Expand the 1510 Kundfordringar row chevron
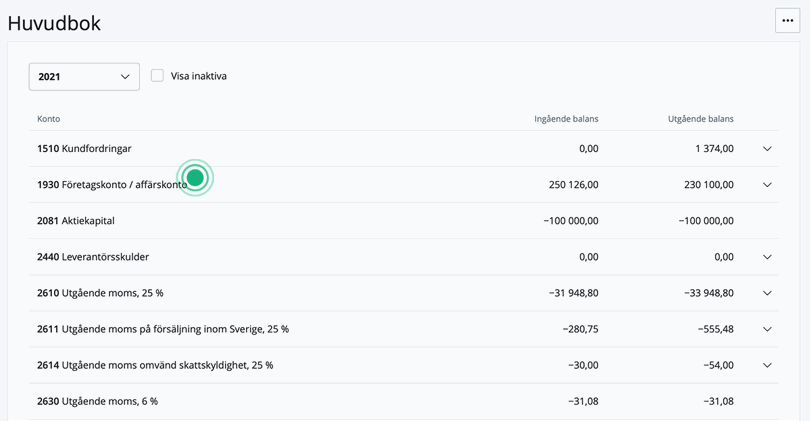 coord(767,149)
